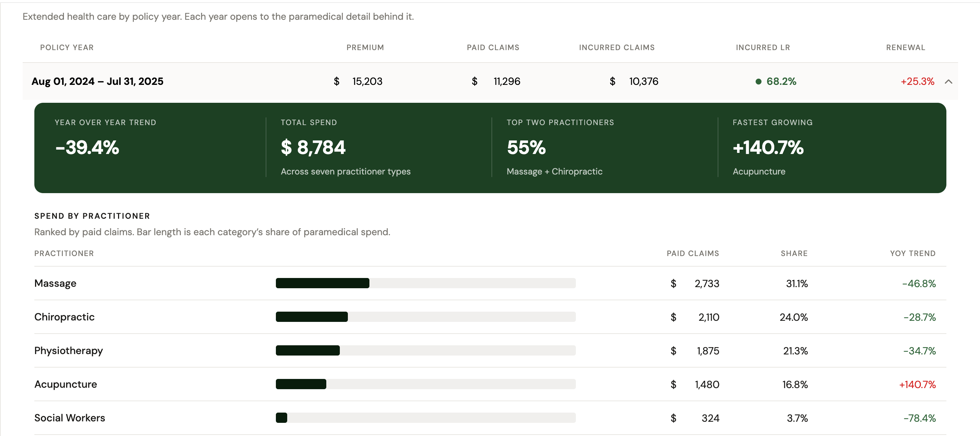Image resolution: width=980 pixels, height=436 pixels.
Task: Click the INCURRED CLAIMS column header
Action: tap(617, 48)
